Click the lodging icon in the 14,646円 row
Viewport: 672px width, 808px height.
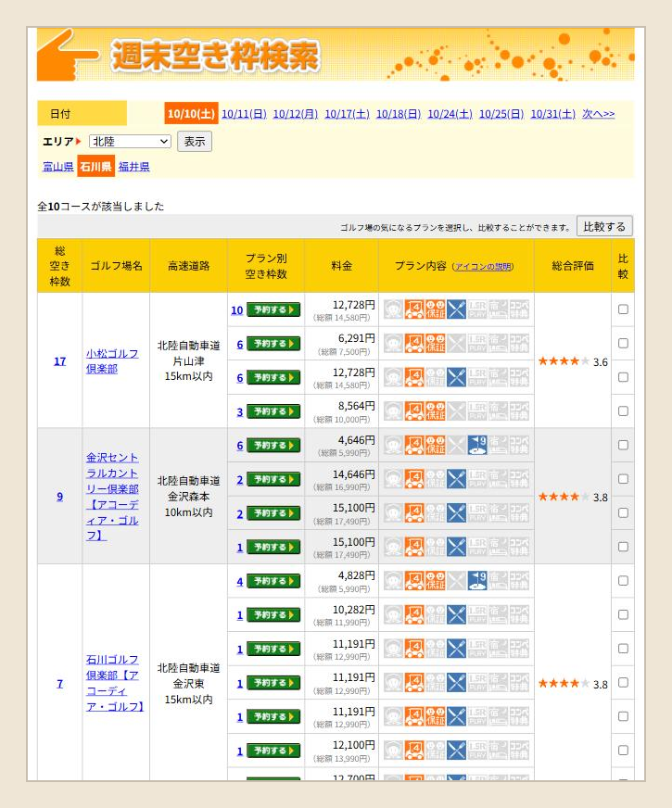pos(498,479)
